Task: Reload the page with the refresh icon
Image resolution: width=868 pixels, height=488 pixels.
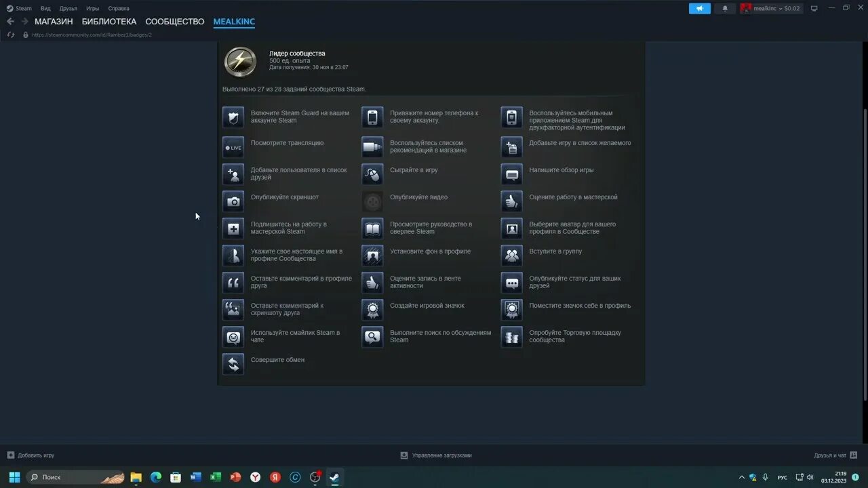Action: coord(11,35)
